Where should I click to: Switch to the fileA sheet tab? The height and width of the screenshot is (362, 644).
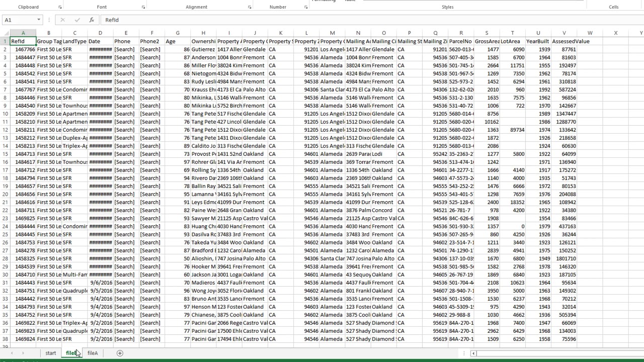coord(93,353)
